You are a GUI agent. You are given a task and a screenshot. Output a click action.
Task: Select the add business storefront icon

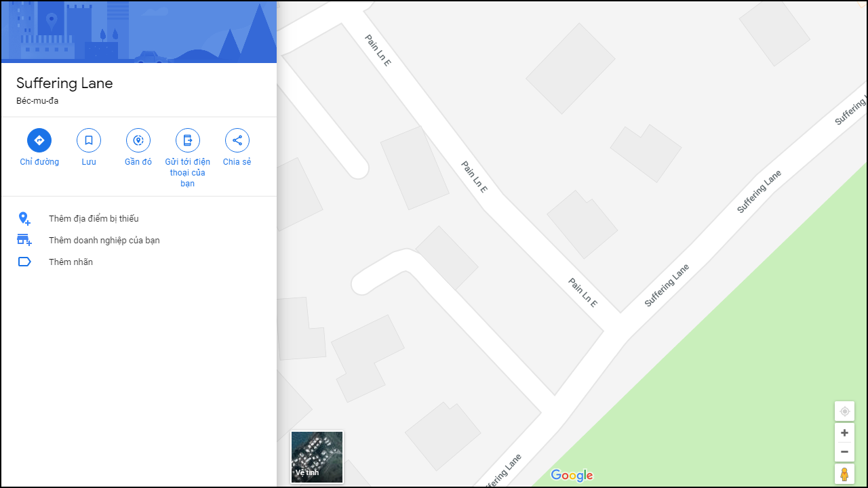click(x=24, y=240)
